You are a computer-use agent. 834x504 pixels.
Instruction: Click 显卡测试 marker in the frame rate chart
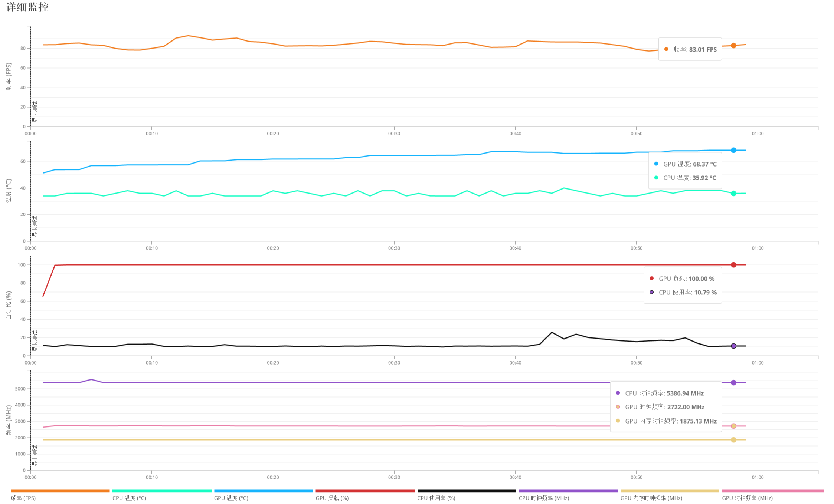point(35,111)
